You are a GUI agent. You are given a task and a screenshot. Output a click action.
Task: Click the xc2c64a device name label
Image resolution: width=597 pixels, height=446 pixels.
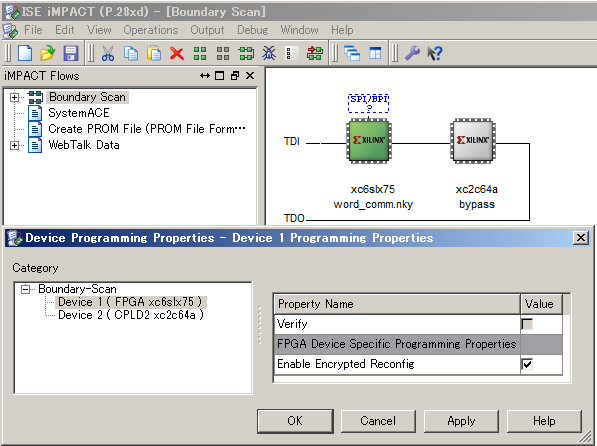(x=477, y=189)
